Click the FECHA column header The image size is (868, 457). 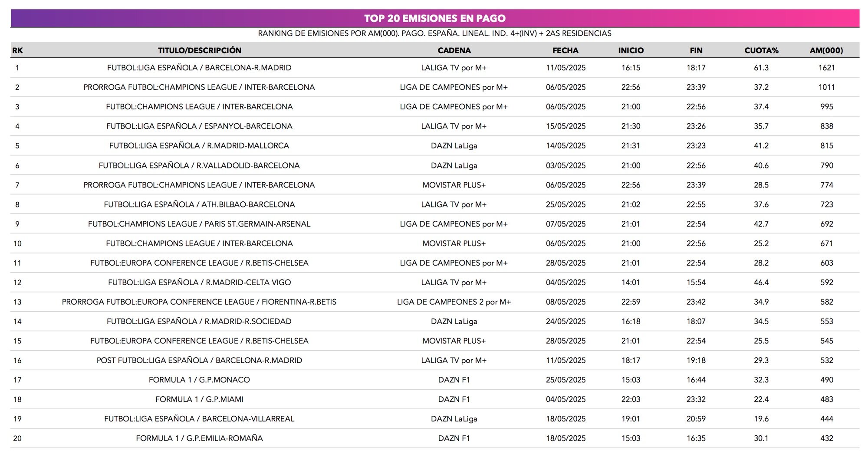tap(566, 50)
